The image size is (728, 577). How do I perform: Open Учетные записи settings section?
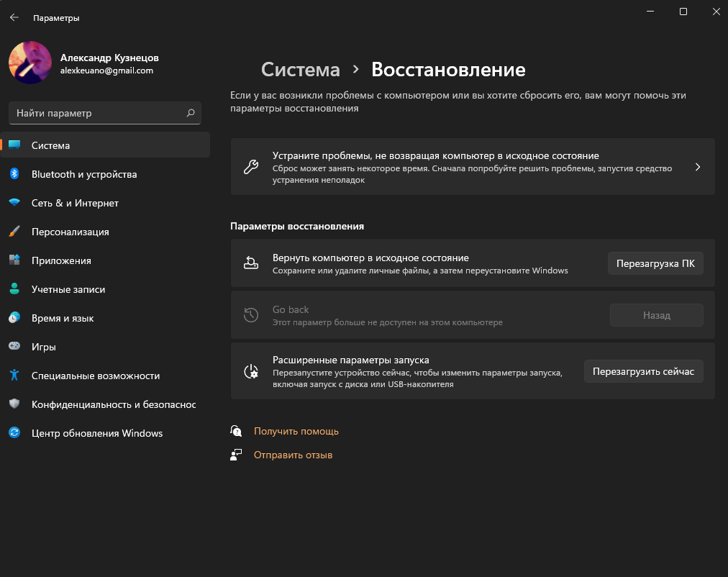68,289
